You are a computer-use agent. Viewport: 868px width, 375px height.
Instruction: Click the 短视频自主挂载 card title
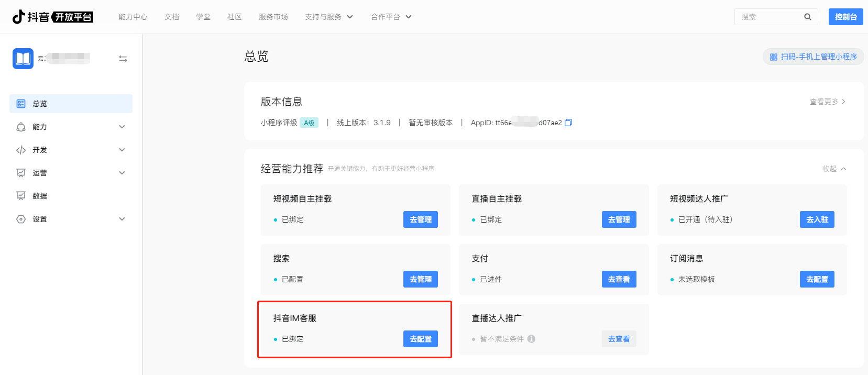point(302,198)
